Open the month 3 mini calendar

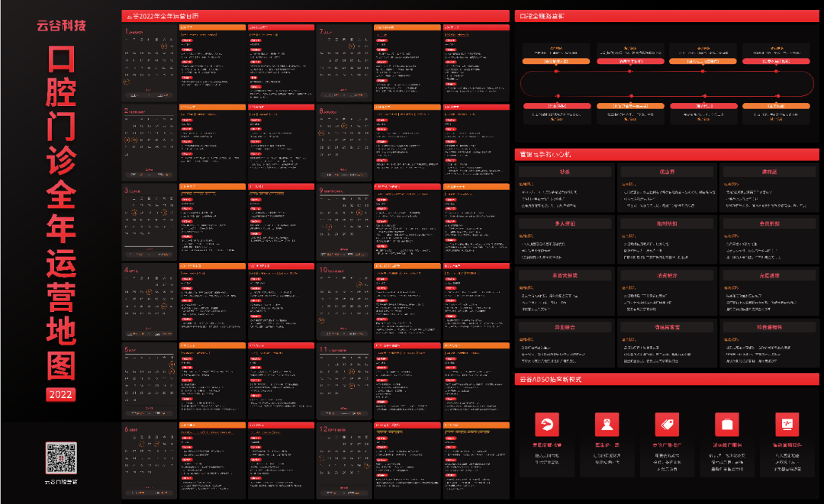150,222
